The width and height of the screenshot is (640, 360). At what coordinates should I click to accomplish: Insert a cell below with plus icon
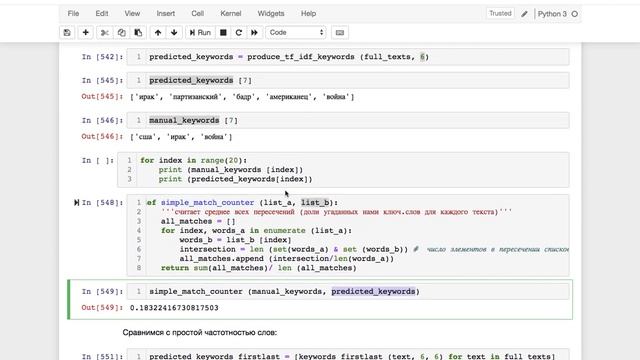85,33
